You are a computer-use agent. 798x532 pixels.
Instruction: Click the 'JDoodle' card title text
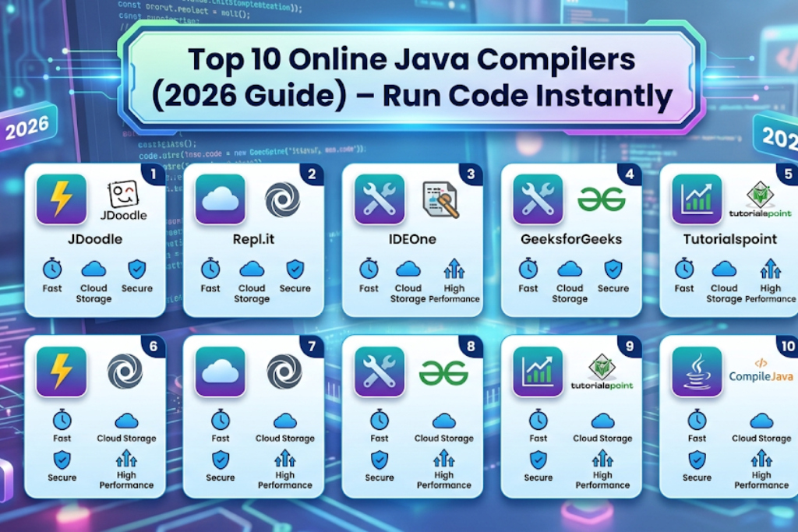point(95,239)
